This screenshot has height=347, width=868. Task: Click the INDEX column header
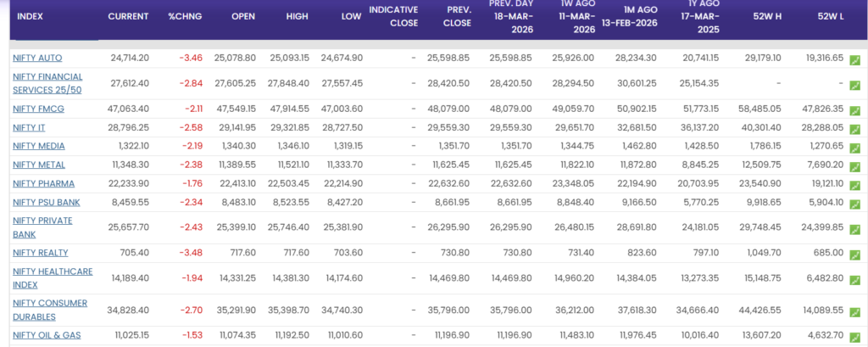[x=31, y=16]
